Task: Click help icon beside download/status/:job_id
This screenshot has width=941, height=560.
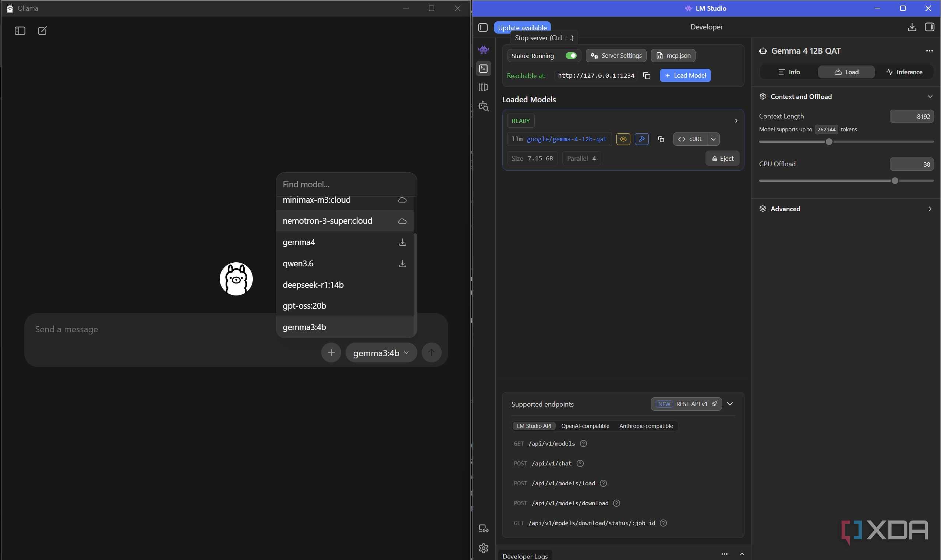Action: 663,523
